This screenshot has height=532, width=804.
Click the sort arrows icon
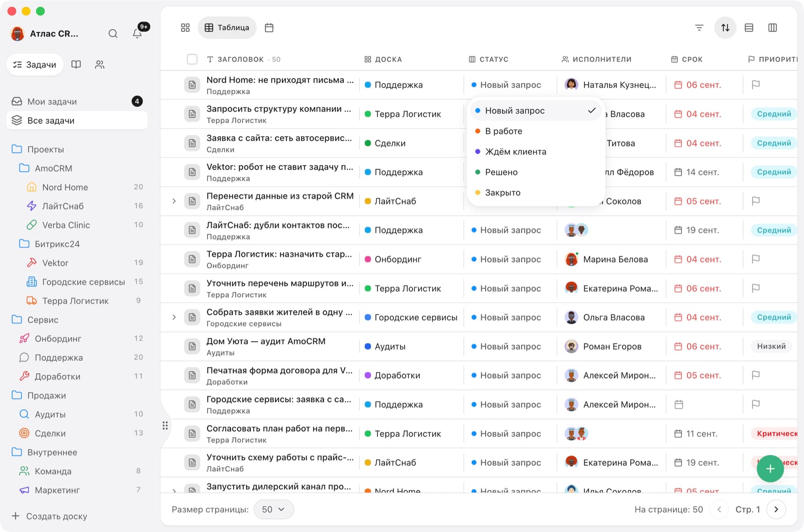tap(725, 28)
